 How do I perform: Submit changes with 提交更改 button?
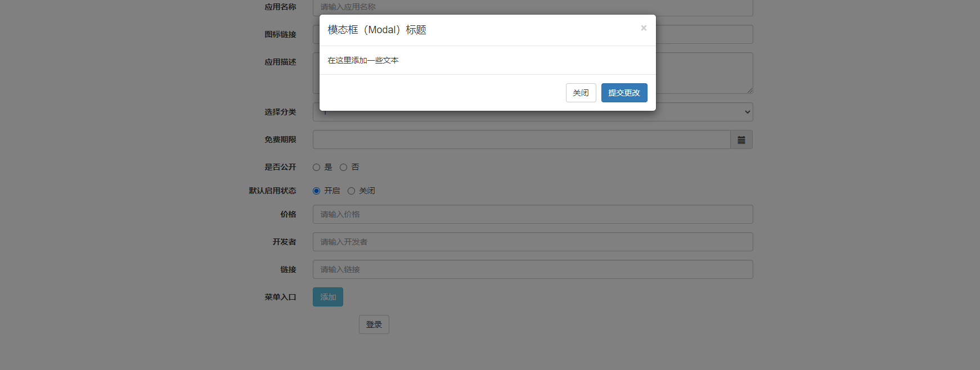[624, 93]
